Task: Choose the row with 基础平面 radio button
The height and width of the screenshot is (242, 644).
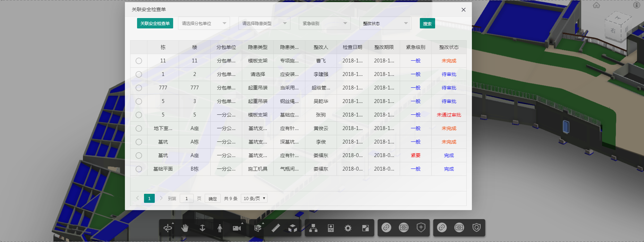Action: pyautogui.click(x=139, y=169)
